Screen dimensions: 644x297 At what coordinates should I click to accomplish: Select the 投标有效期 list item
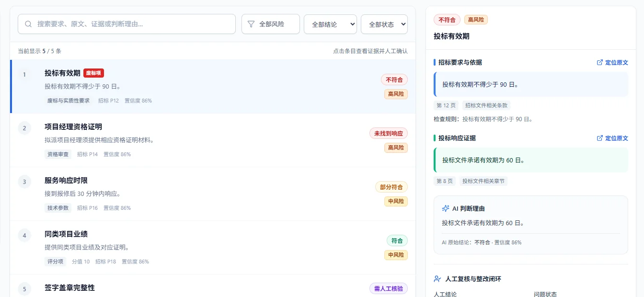pos(213,87)
